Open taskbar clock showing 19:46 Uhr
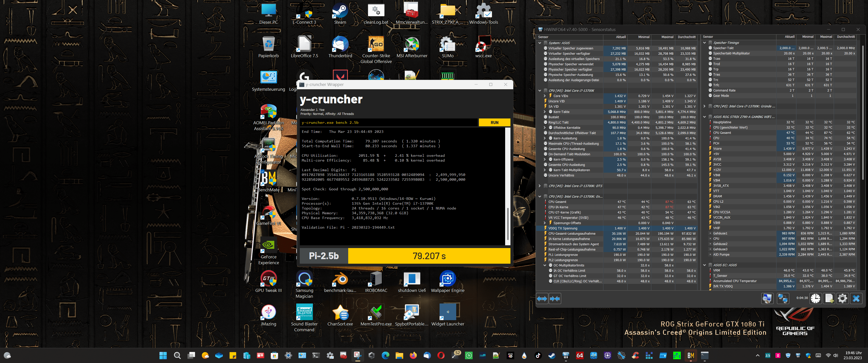Screen dimensions: 868x363 [853, 355]
